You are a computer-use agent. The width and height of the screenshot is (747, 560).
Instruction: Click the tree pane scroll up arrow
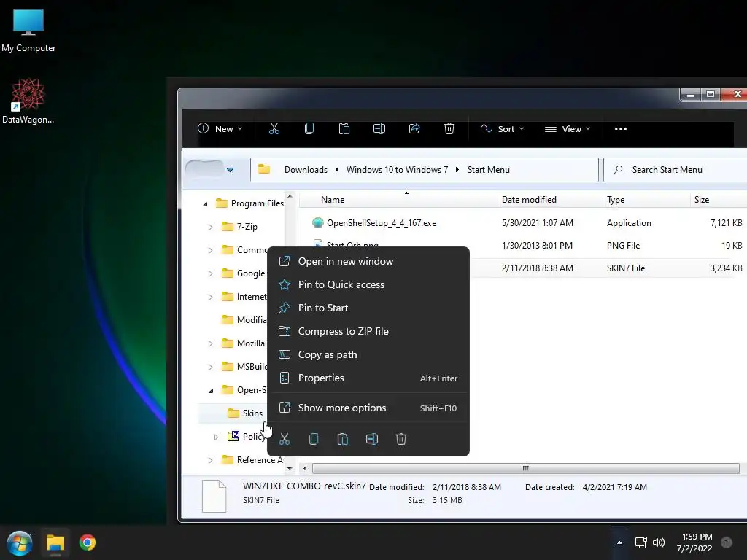[290, 196]
